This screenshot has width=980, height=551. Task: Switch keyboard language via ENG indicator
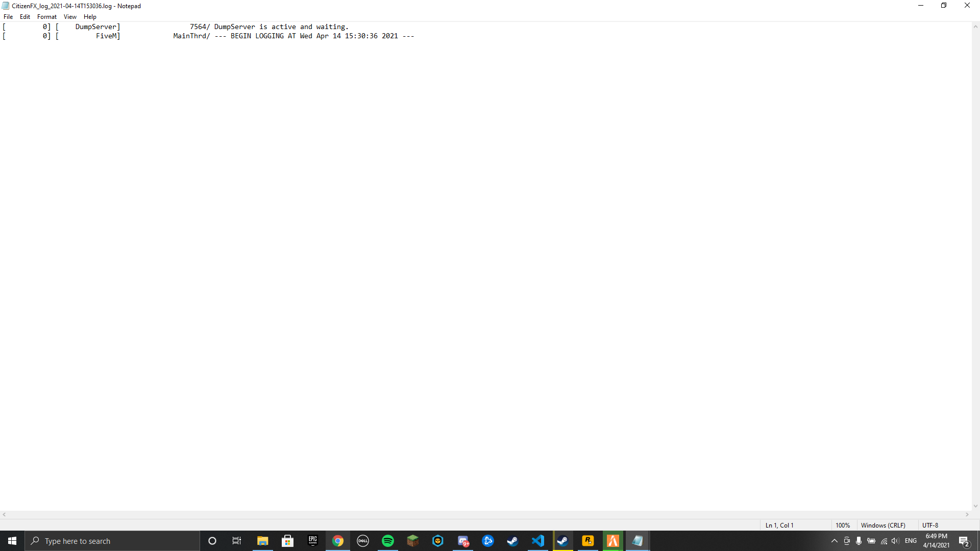pyautogui.click(x=911, y=541)
